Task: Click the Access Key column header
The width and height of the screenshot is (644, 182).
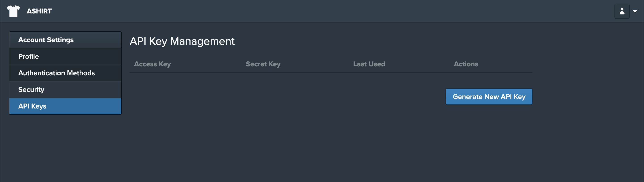Action: coord(153,64)
